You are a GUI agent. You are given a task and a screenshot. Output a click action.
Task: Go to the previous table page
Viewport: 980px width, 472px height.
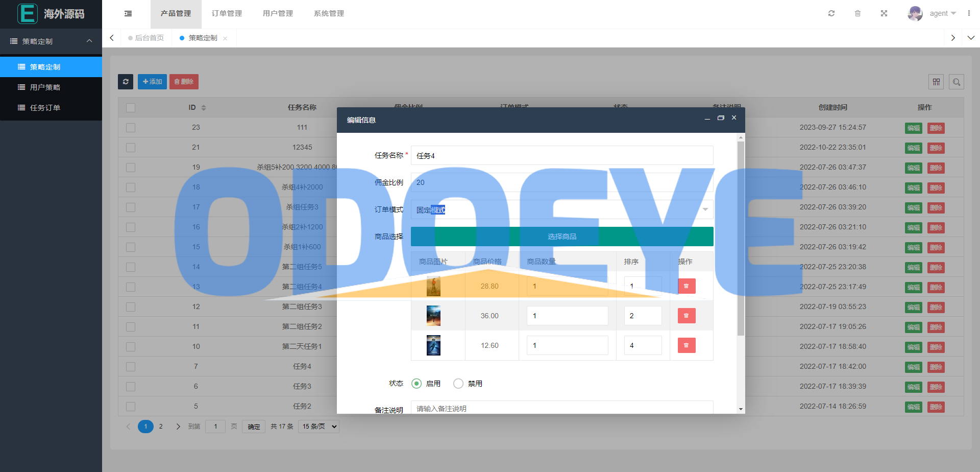pos(128,427)
